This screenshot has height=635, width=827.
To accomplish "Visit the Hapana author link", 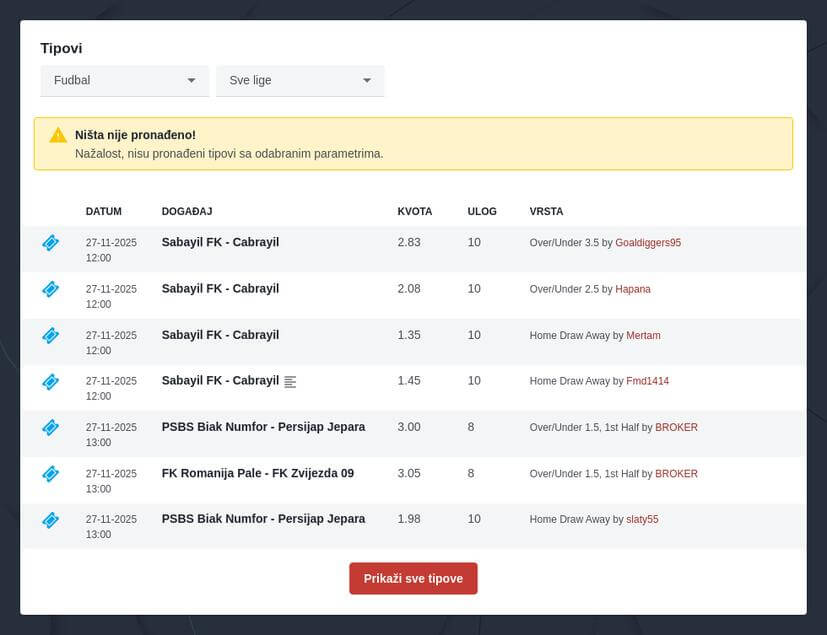I will tap(632, 289).
